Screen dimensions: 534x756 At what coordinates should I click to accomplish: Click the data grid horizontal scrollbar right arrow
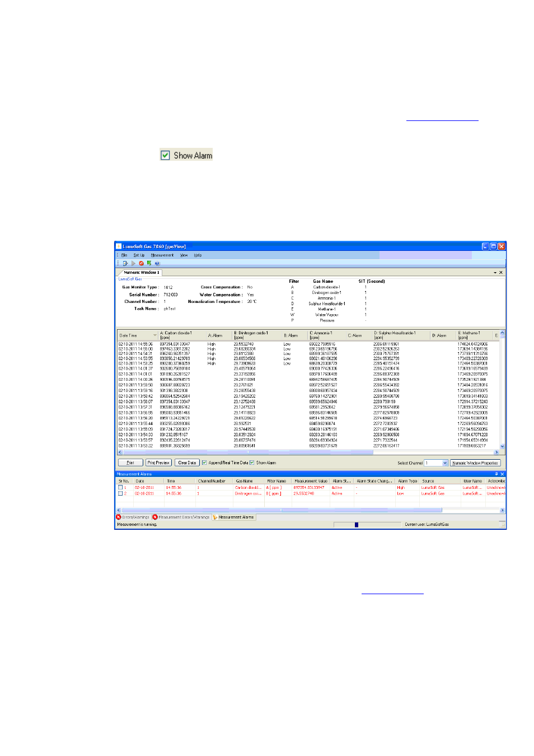(x=496, y=452)
